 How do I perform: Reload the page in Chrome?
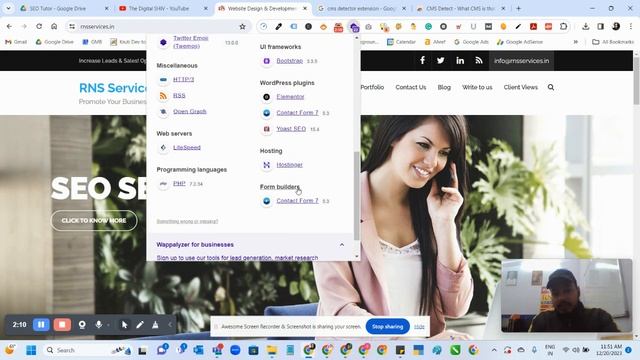click(39, 27)
